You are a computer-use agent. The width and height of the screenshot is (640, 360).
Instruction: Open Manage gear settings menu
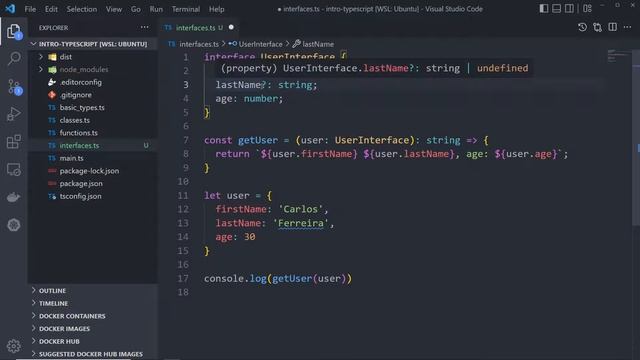13,346
